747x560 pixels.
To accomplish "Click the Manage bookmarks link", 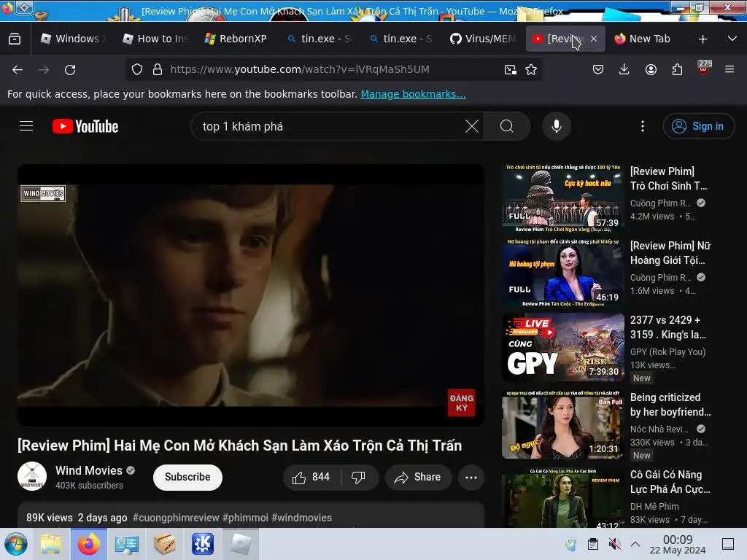I will (x=413, y=94).
